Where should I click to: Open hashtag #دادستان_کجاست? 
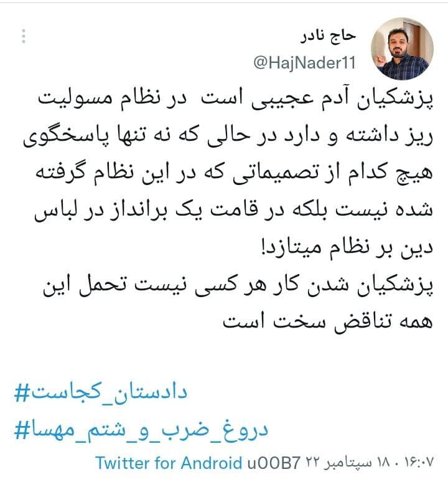(101, 393)
